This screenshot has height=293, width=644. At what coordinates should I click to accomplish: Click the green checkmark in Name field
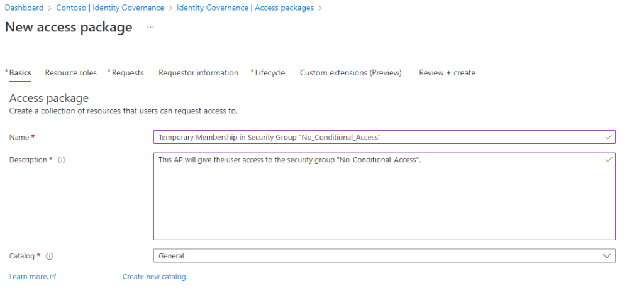pyautogui.click(x=608, y=136)
